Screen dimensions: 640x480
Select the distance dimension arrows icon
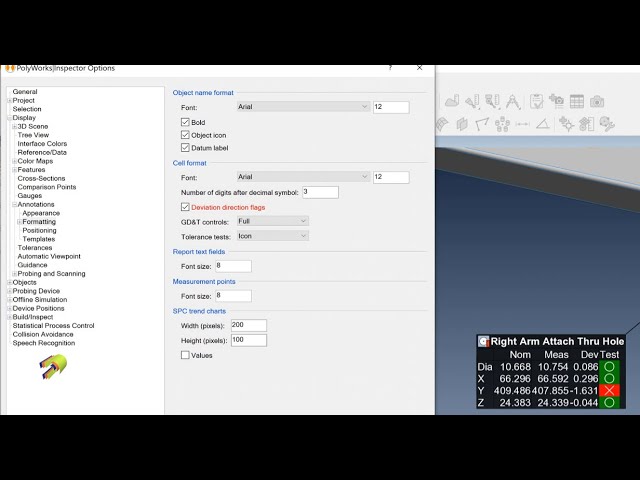(x=522, y=124)
